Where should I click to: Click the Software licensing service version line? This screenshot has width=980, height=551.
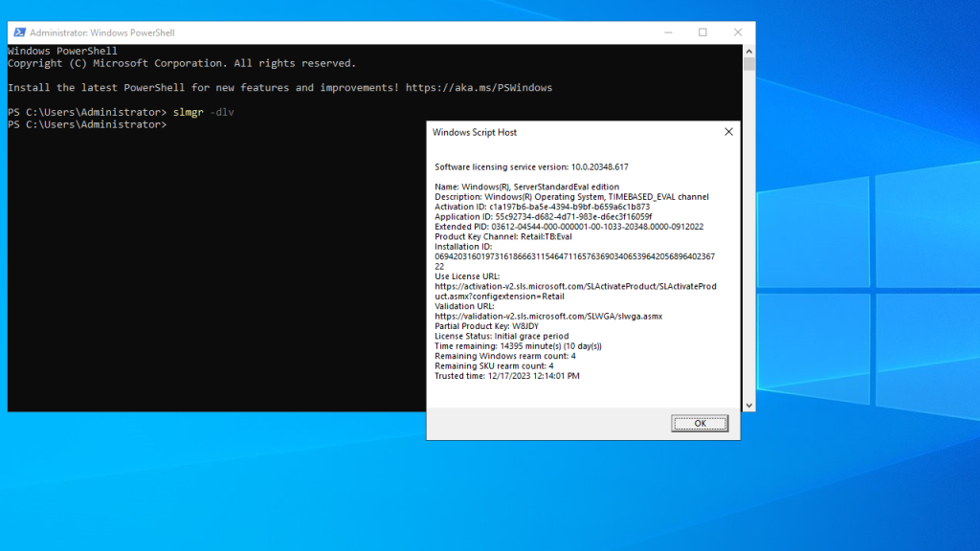coord(531,166)
